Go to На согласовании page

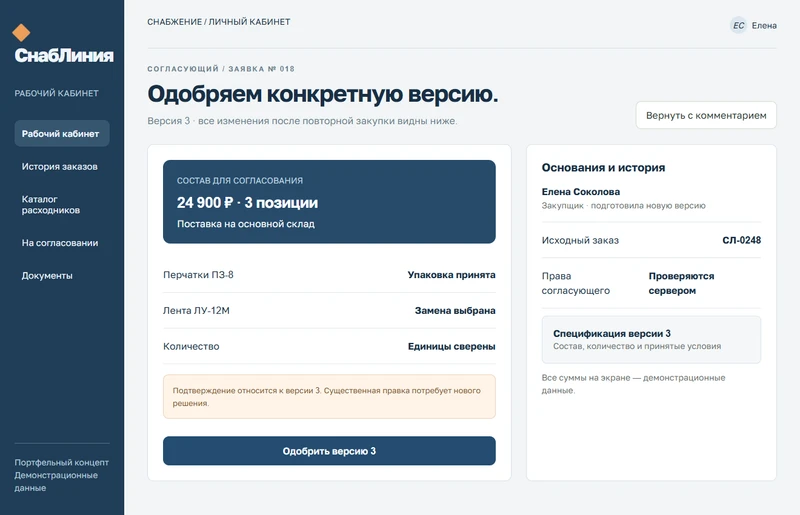pos(62,243)
